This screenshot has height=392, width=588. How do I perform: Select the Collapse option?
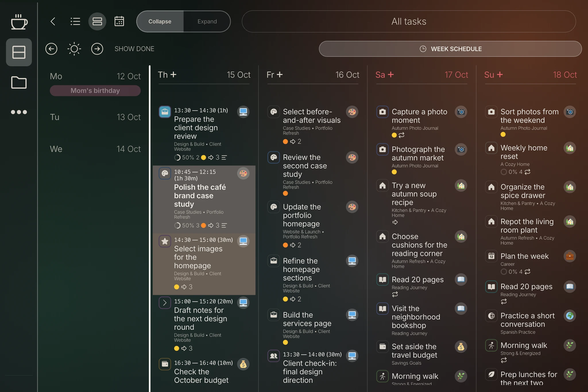(160, 22)
